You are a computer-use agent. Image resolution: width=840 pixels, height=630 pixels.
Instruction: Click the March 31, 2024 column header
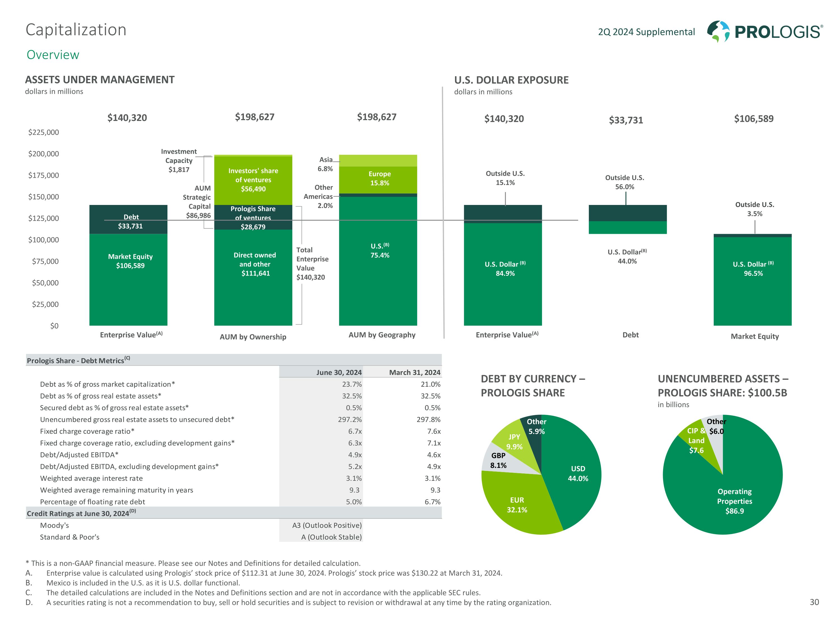[x=414, y=372]
